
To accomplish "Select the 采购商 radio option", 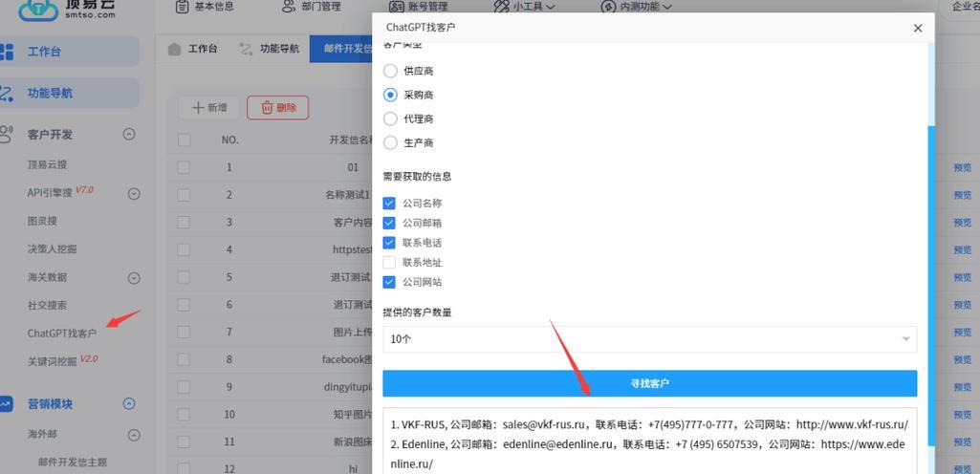I will pyautogui.click(x=409, y=95).
